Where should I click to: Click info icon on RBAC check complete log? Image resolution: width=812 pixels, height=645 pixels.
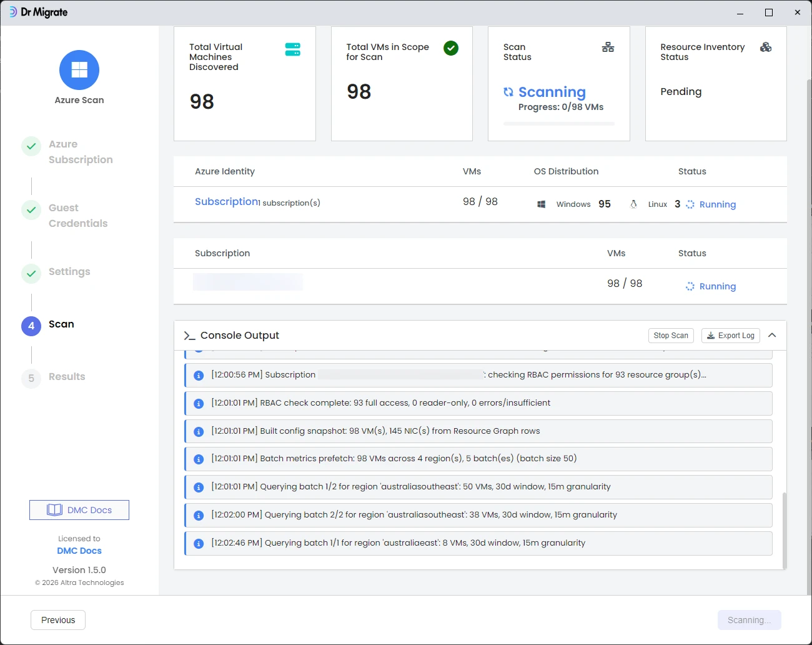(x=199, y=404)
